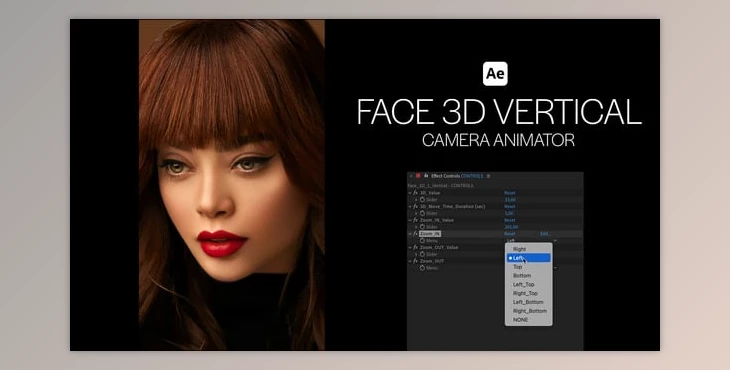This screenshot has width=730, height=370.
Task: Choose Left_Top in the dropdown list
Action: point(529,284)
